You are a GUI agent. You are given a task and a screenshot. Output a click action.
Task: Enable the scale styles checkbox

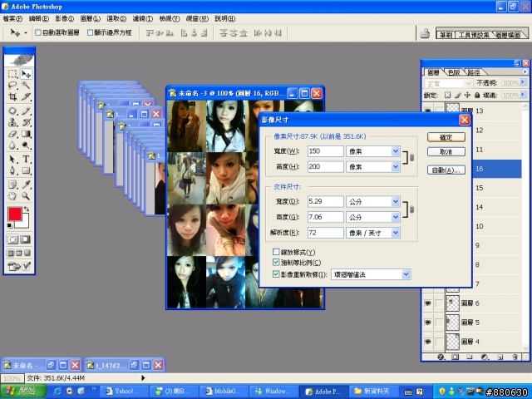(276, 252)
